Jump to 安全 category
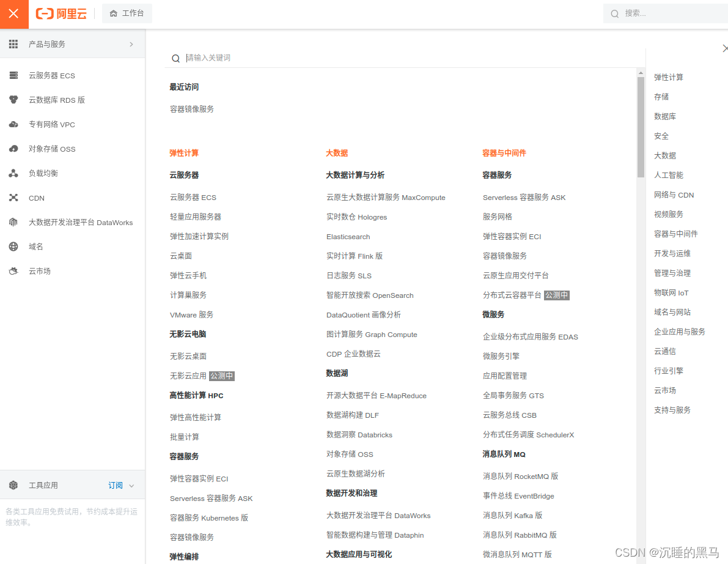The height and width of the screenshot is (564, 728). click(661, 136)
